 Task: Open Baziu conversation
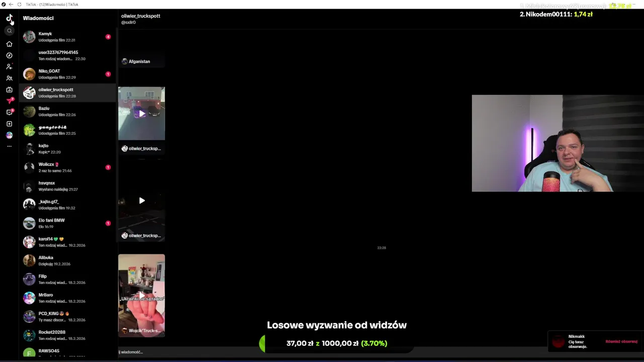click(67, 111)
